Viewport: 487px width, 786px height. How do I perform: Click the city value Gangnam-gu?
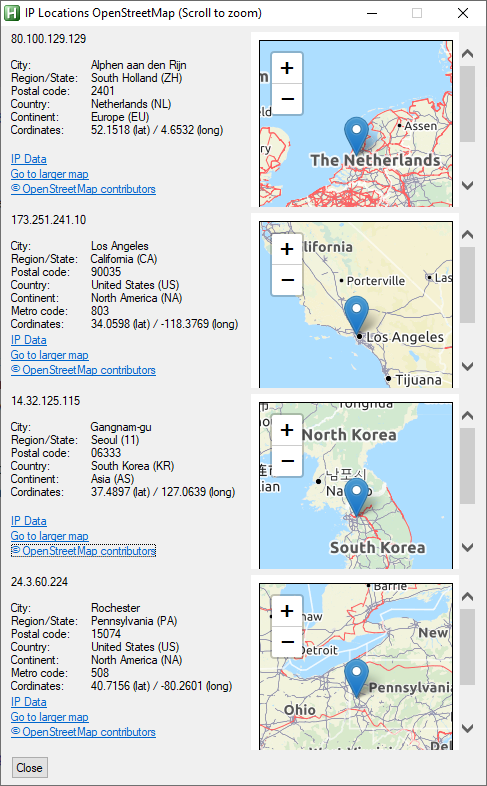click(x=121, y=427)
